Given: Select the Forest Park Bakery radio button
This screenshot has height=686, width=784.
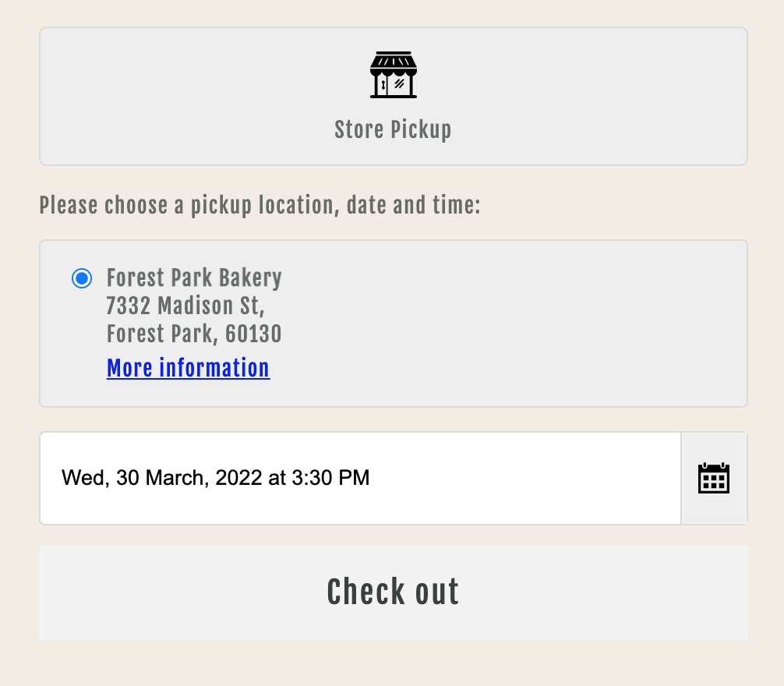Looking at the screenshot, I should click(x=82, y=278).
